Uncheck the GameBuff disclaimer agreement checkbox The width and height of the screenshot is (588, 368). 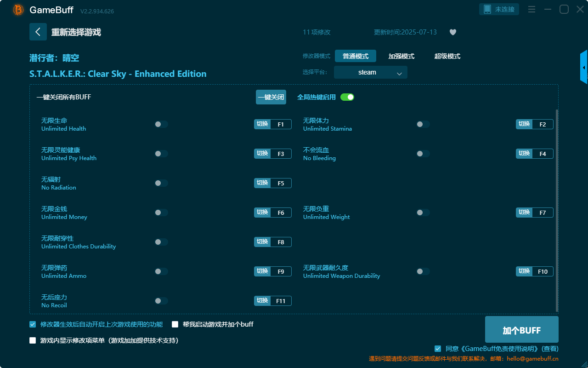pyautogui.click(x=438, y=349)
